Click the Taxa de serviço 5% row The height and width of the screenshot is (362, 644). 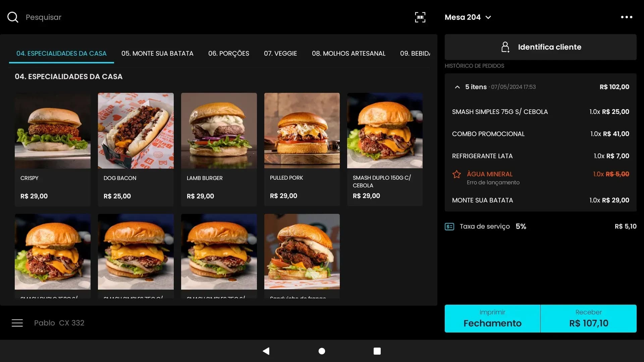click(540, 227)
